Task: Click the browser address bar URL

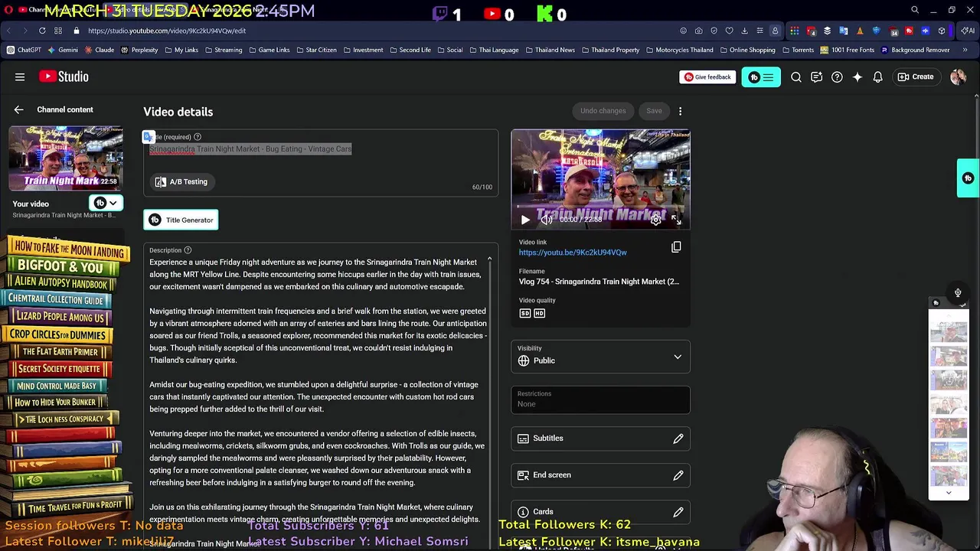Action: 167,31
